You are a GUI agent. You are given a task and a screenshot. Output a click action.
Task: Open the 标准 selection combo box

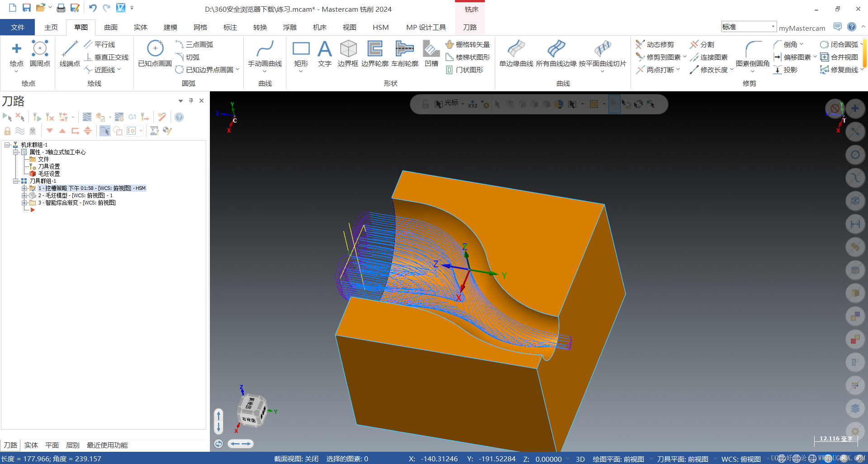point(749,27)
